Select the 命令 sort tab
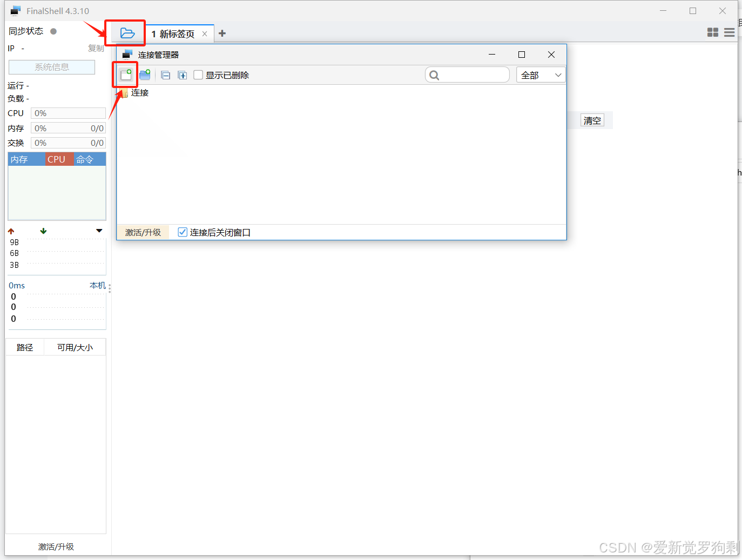The width and height of the screenshot is (742, 560). click(90, 159)
